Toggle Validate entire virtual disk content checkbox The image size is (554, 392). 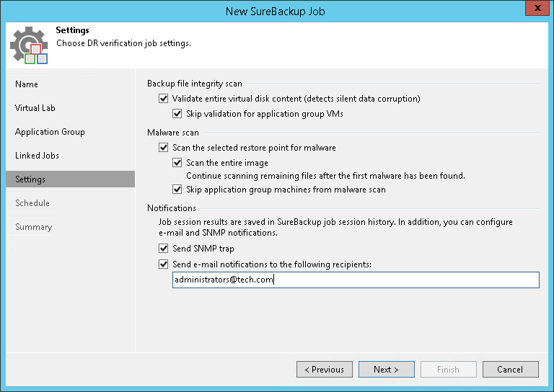pyautogui.click(x=163, y=99)
